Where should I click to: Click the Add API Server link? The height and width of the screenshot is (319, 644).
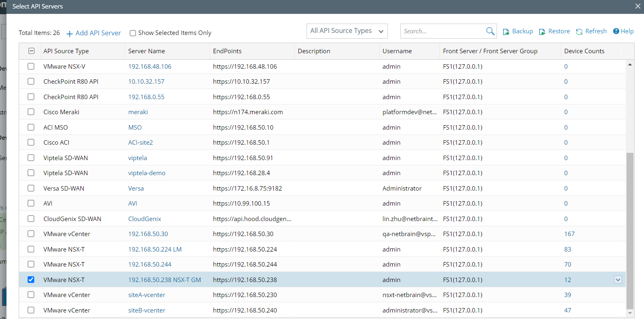[x=98, y=33]
